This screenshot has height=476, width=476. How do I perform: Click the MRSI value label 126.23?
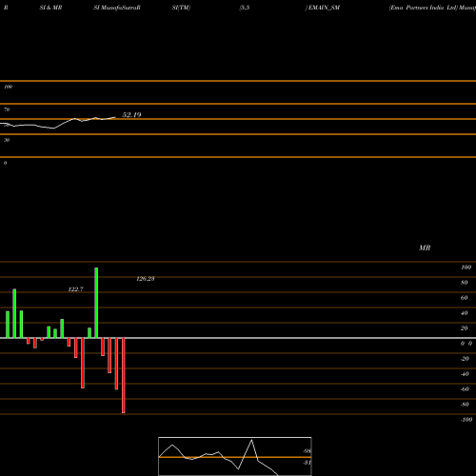[x=146, y=279]
